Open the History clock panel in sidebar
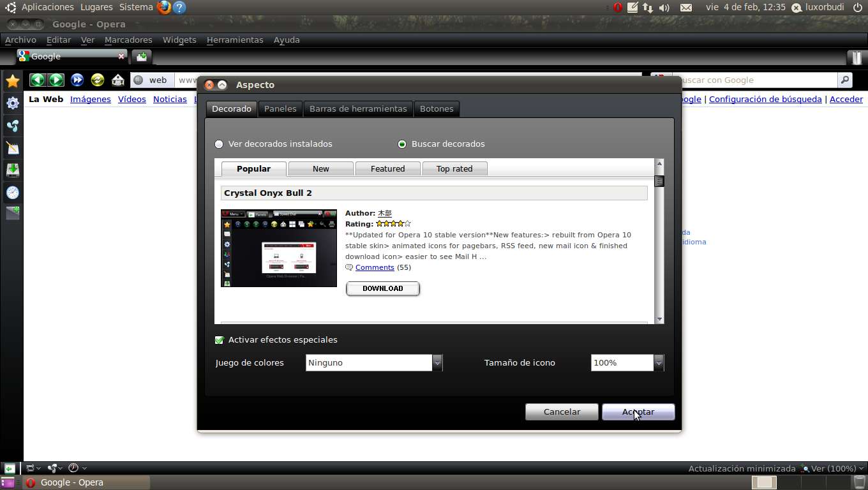 [12, 192]
